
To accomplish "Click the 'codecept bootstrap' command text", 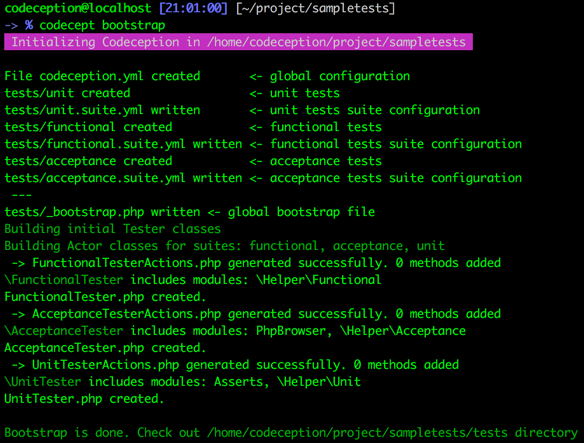I will click(102, 25).
